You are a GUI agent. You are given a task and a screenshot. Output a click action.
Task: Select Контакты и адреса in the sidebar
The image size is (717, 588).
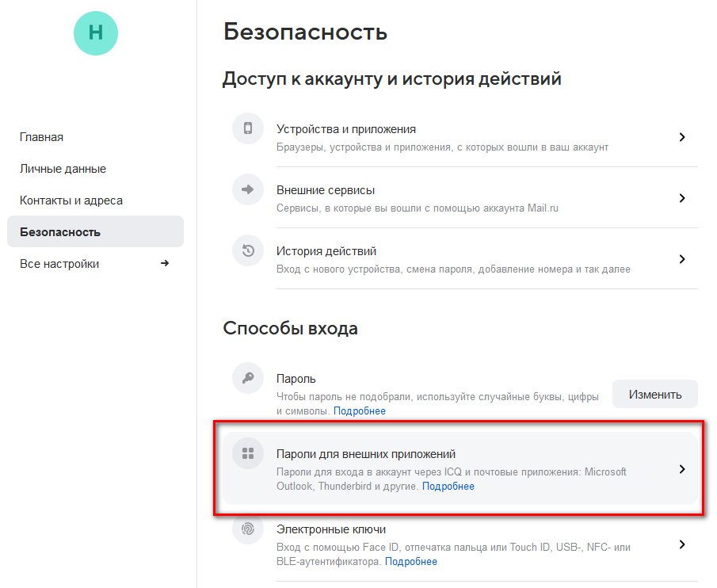(x=71, y=200)
